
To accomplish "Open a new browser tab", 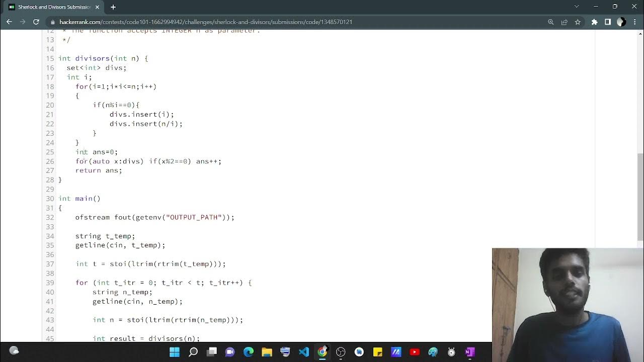I will point(113,7).
